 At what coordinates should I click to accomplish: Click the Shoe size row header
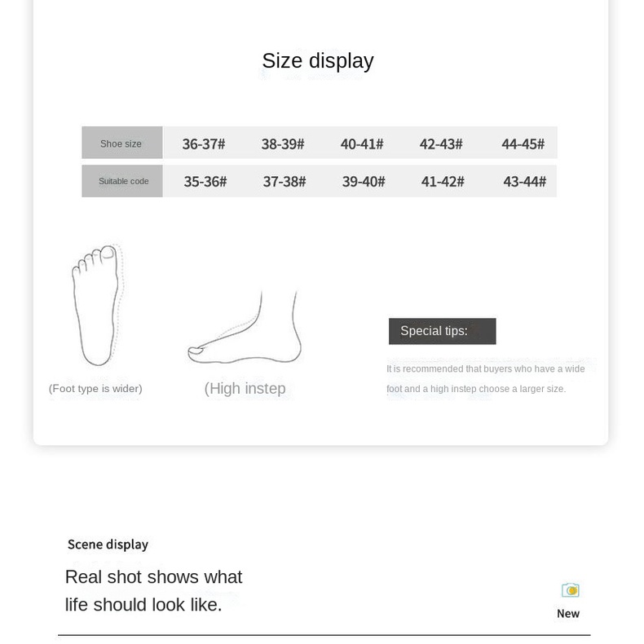[x=122, y=143]
